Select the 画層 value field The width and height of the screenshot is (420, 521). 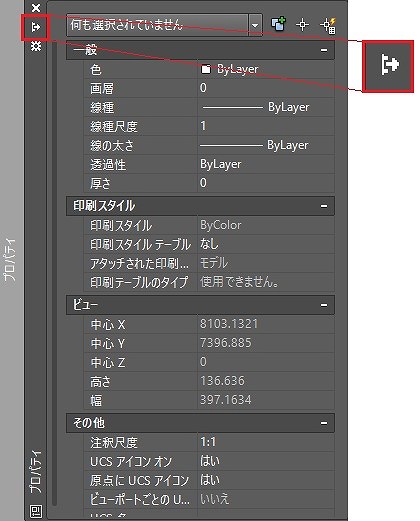tap(266, 88)
